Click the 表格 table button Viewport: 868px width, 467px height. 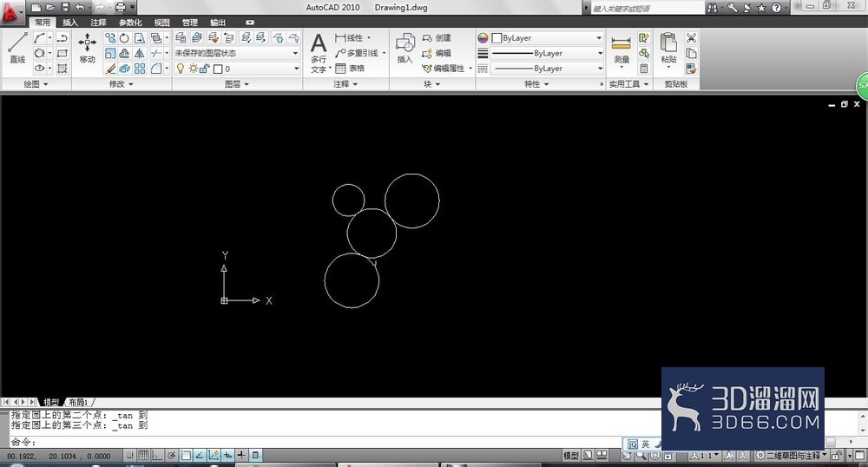350,68
